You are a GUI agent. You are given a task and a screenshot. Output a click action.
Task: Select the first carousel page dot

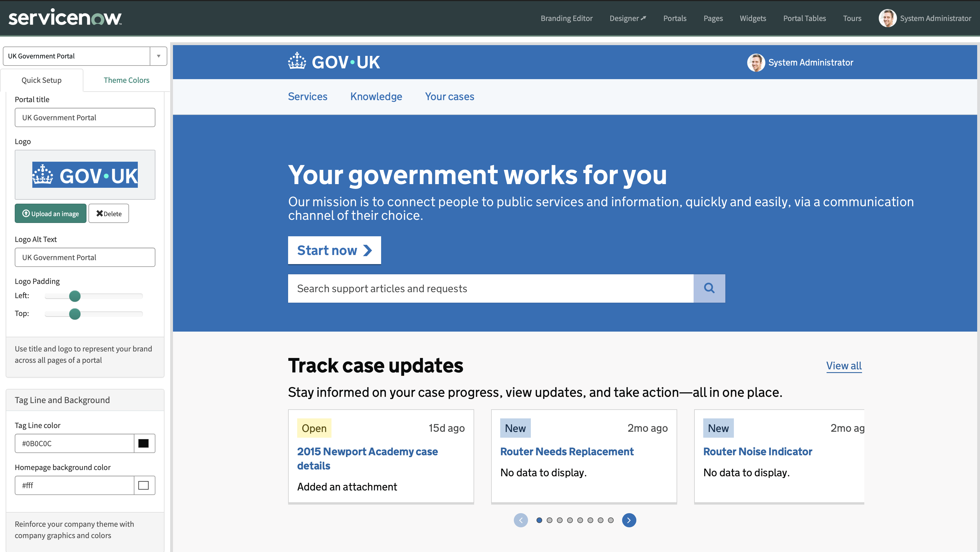(x=539, y=520)
